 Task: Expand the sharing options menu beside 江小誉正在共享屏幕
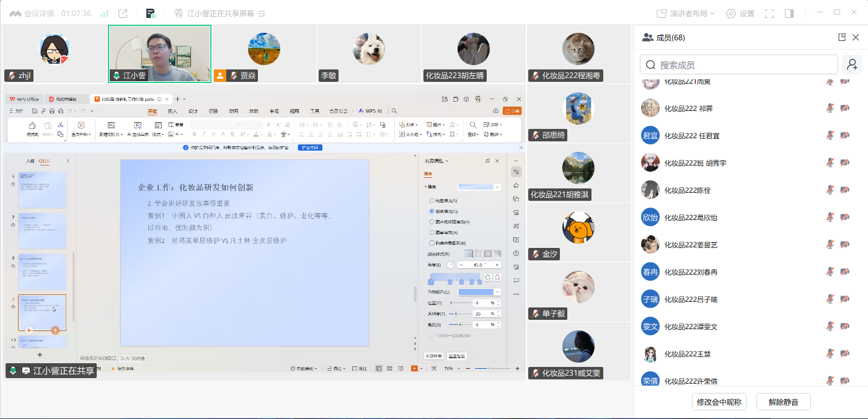pos(262,13)
